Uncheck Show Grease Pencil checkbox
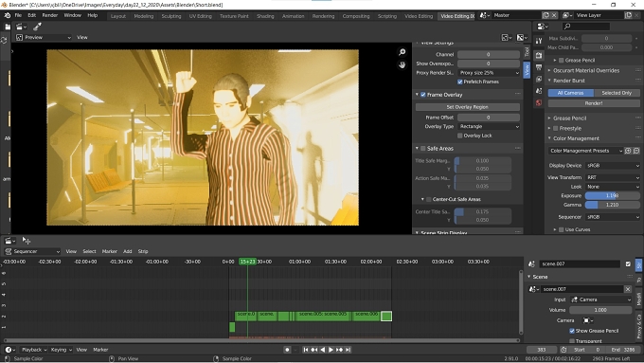The width and height of the screenshot is (644, 363). pyautogui.click(x=572, y=331)
